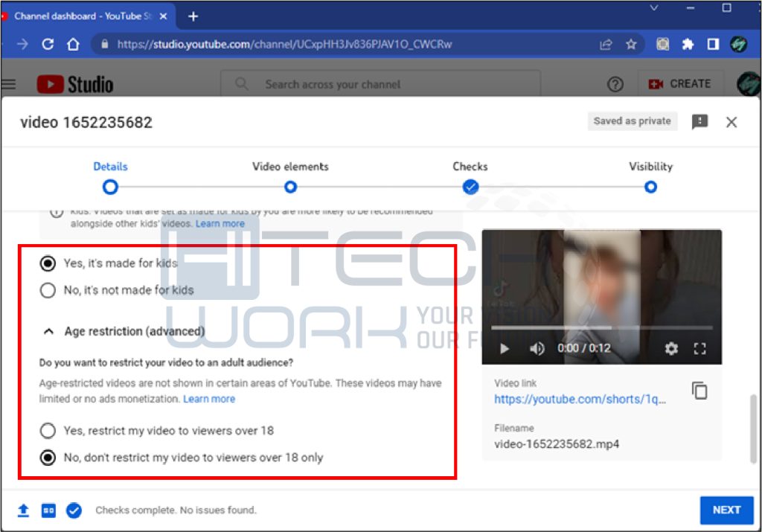Open the Studio help question mark icon
This screenshot has width=762, height=532.
pyautogui.click(x=615, y=85)
